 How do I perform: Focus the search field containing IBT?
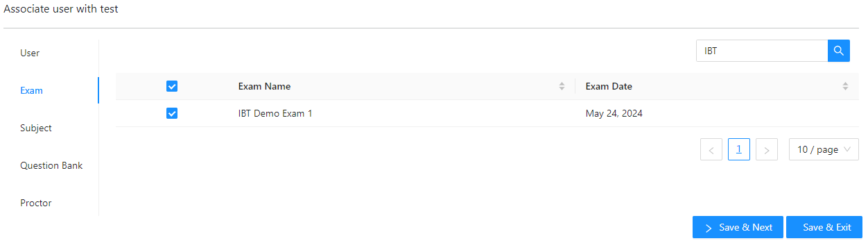pos(762,51)
